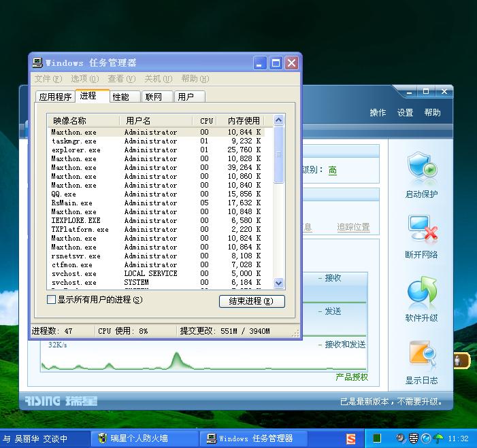This screenshot has height=448, width=477.
Task: Click Sogou input S tray icon
Action: pyautogui.click(x=350, y=438)
